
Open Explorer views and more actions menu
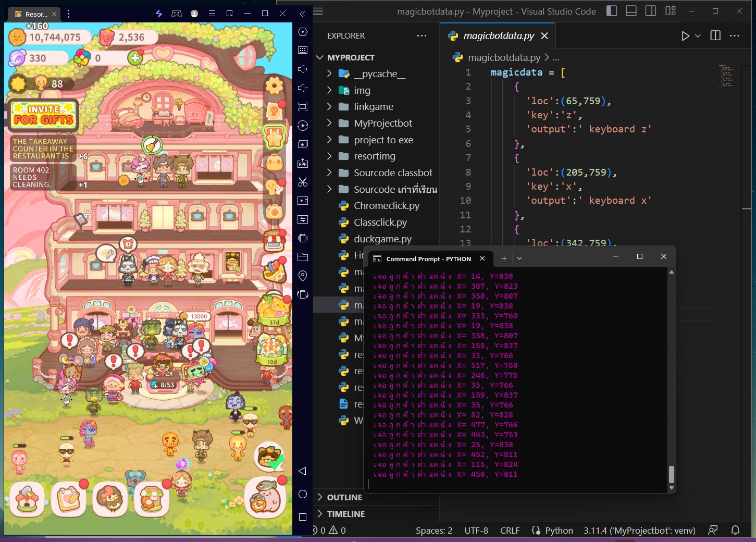(422, 36)
